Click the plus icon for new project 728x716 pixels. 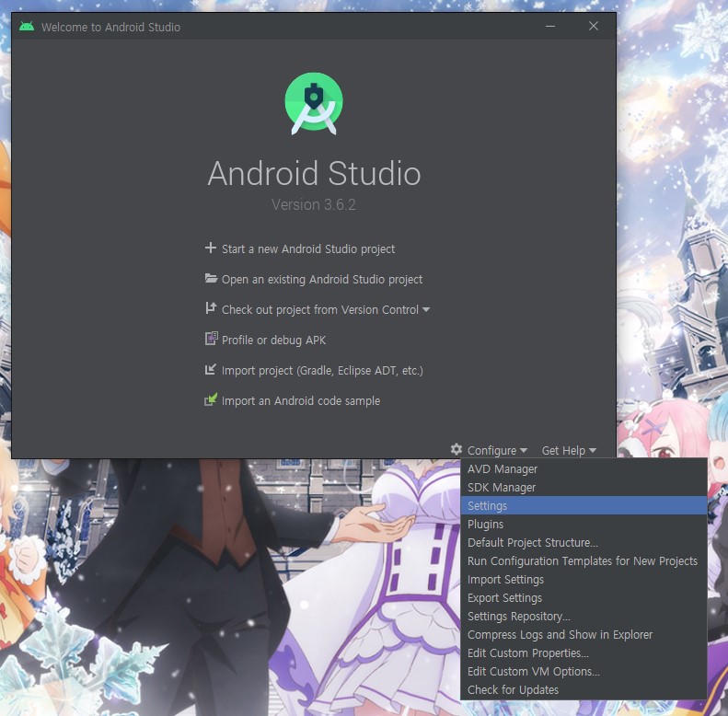pos(211,248)
